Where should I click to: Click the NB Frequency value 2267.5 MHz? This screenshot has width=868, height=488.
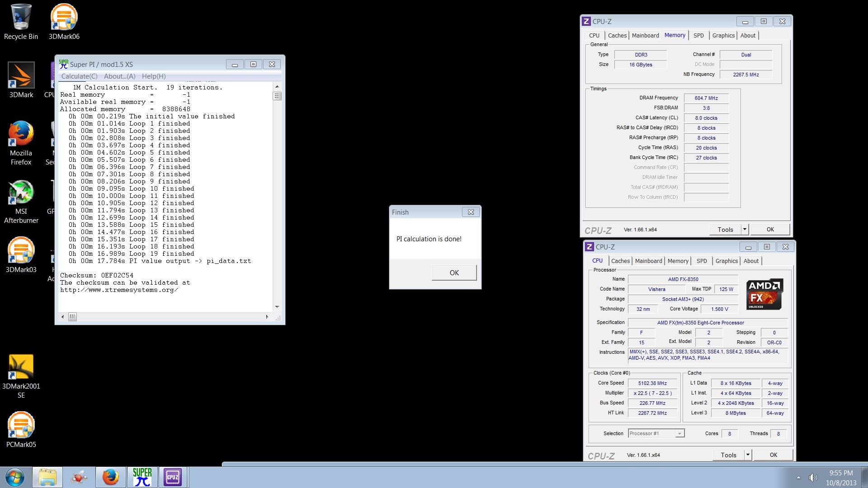click(x=746, y=75)
